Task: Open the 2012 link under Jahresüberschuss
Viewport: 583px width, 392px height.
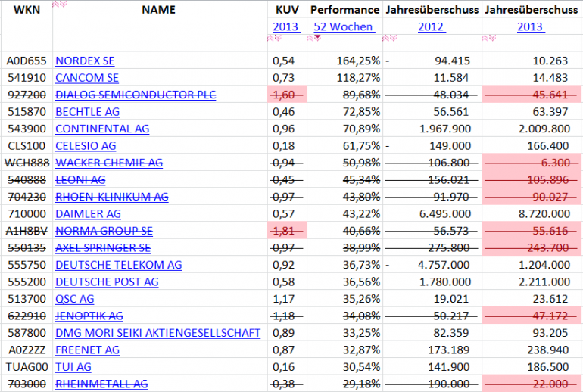Action: 432,26
